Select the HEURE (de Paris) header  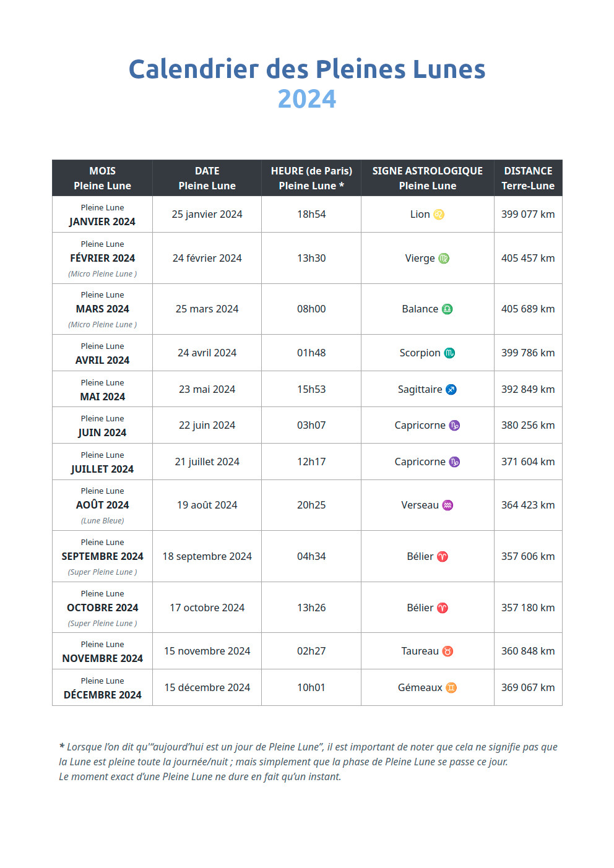pyautogui.click(x=311, y=178)
